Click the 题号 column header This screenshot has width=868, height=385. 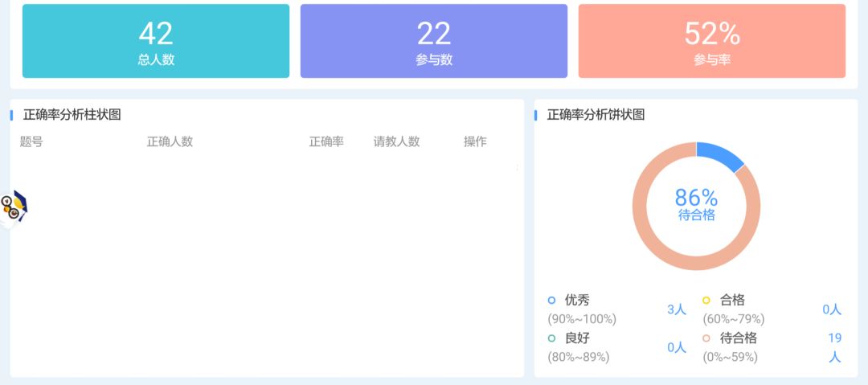(x=31, y=141)
